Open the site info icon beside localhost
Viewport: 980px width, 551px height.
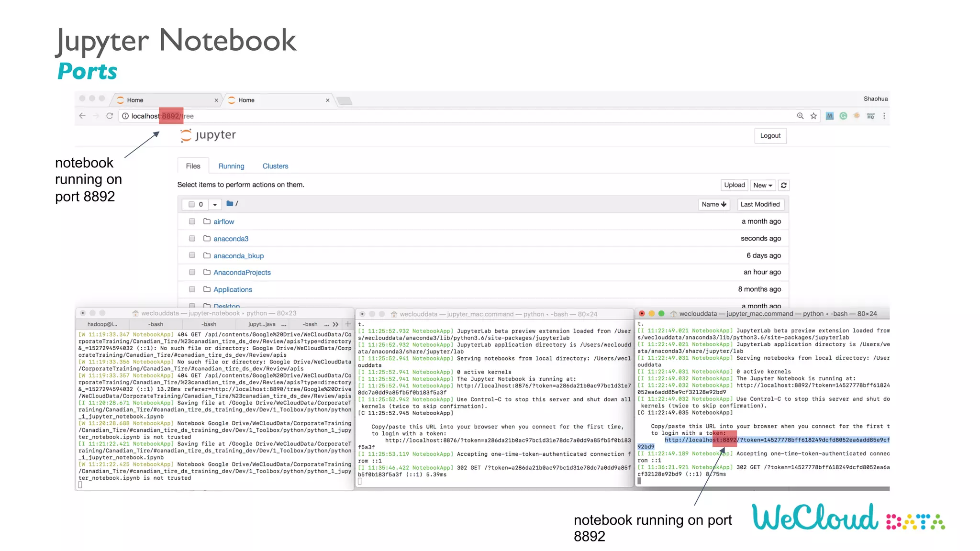[x=125, y=116]
